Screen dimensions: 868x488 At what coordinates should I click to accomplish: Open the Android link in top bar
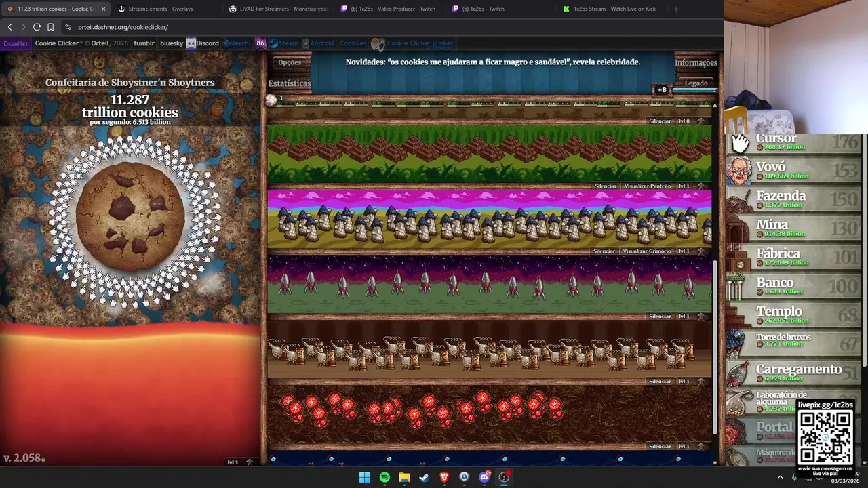pos(317,43)
